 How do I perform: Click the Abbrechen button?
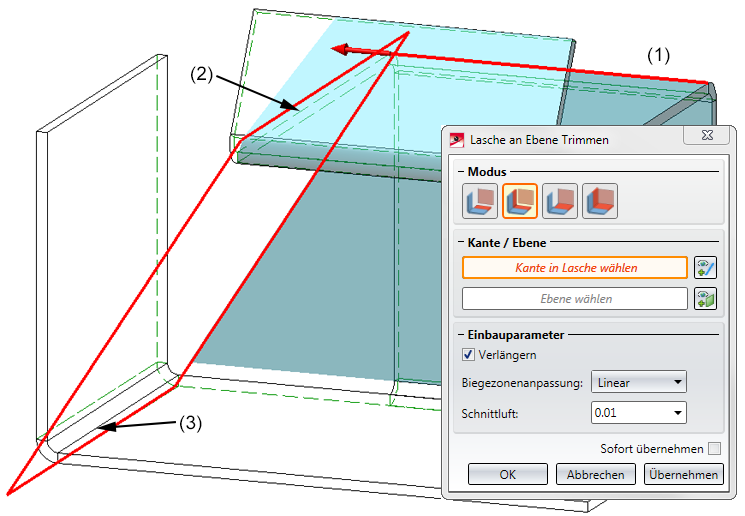(595, 474)
